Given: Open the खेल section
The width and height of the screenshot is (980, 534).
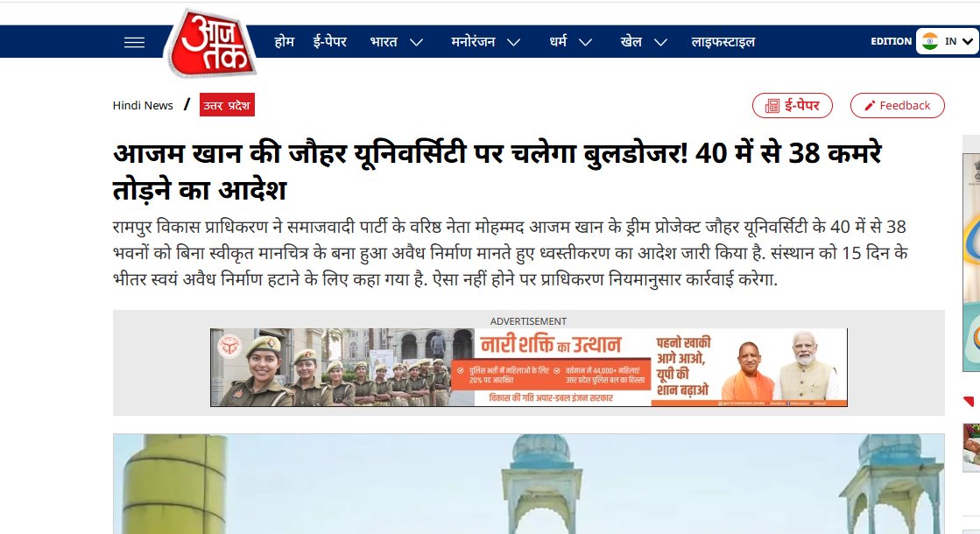Looking at the screenshot, I should 631,42.
